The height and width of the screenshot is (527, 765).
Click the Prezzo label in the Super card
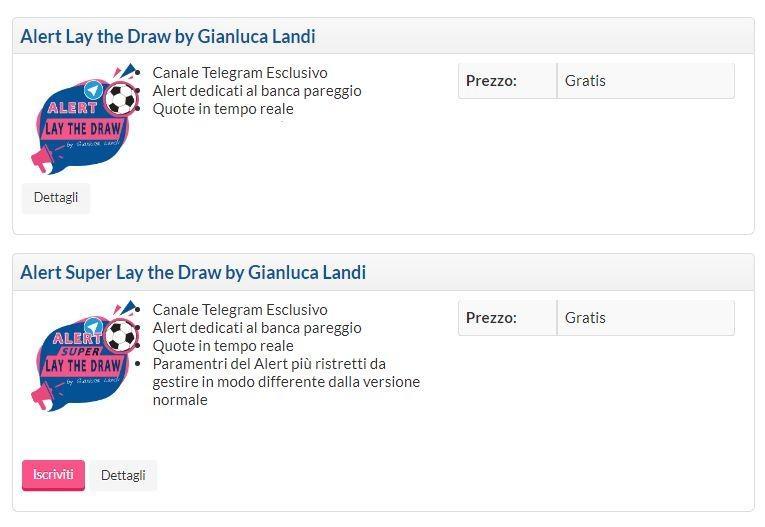pyautogui.click(x=491, y=318)
